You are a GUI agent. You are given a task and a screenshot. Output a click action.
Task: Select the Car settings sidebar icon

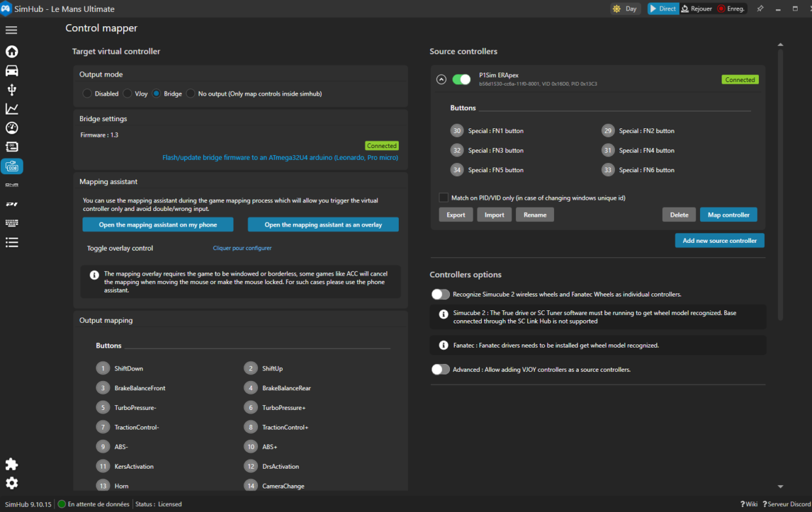[12, 71]
